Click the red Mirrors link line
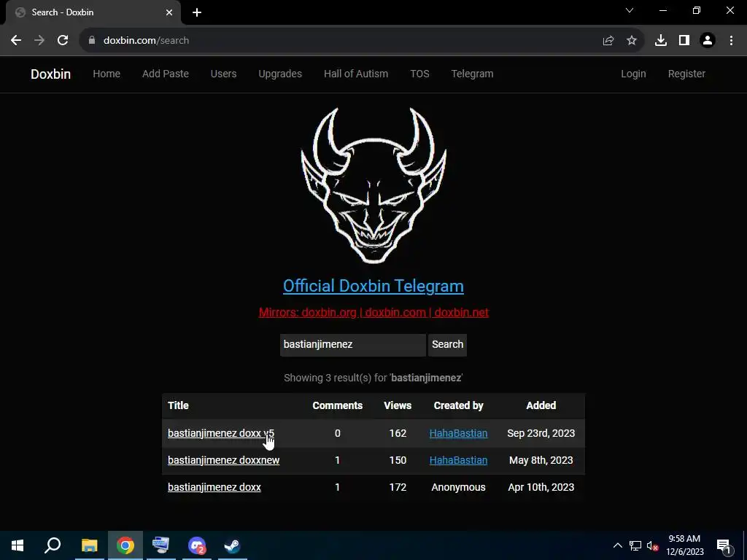Image resolution: width=747 pixels, height=560 pixels. pos(373,312)
